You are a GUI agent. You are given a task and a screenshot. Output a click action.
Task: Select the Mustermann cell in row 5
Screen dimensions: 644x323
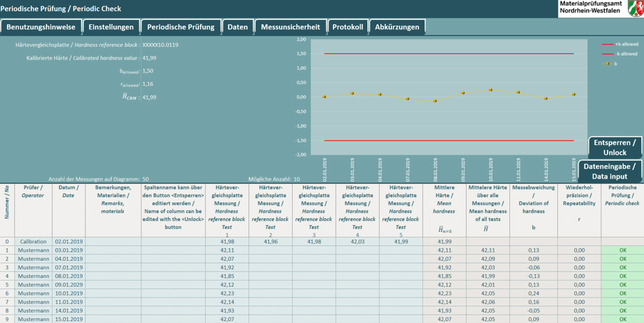pos(33,285)
